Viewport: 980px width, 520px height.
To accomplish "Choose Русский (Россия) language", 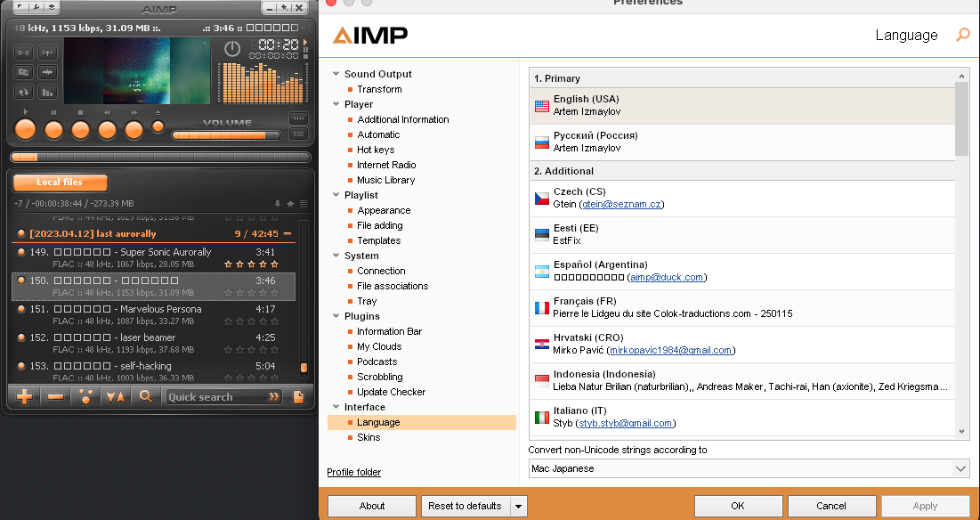I will (742, 142).
